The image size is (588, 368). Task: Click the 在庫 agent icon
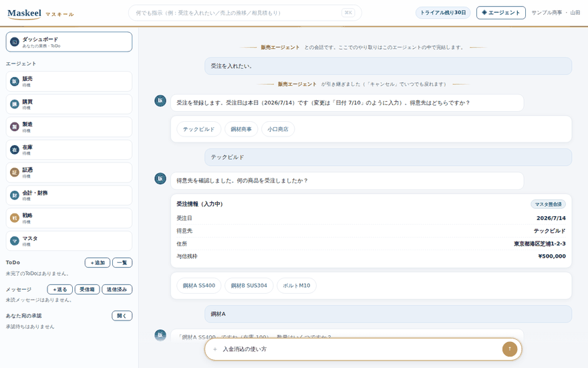click(14, 150)
